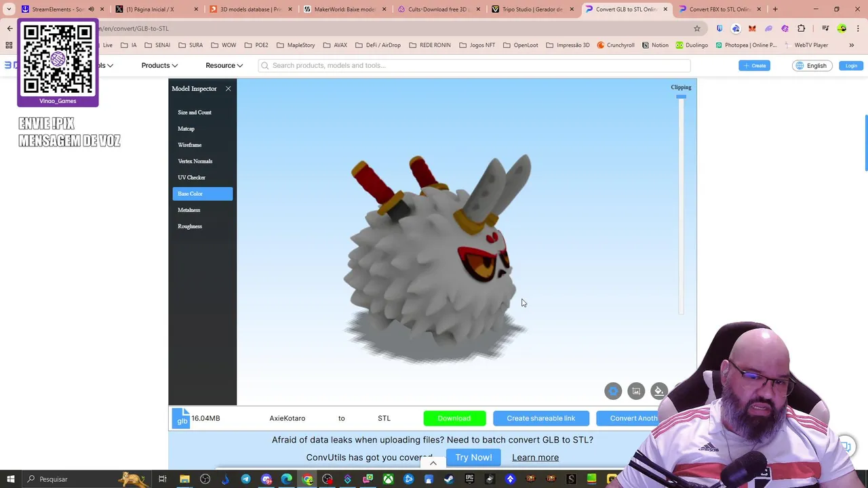The height and width of the screenshot is (488, 868).
Task: Click the globe icon beside English
Action: coord(800,66)
